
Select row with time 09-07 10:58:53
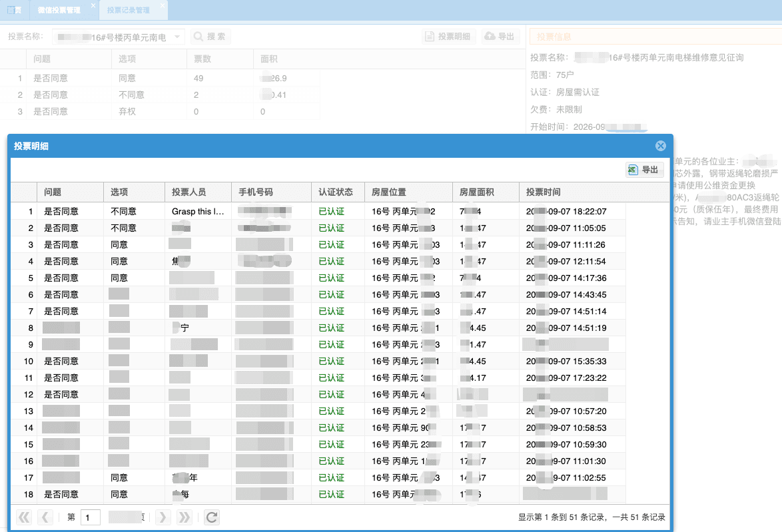click(x=318, y=427)
